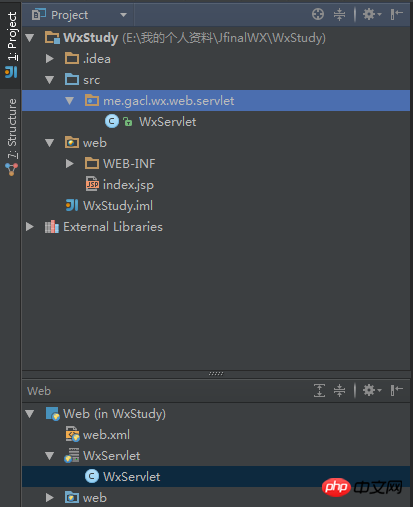This screenshot has height=507, width=413.
Task: Click the panel splitter handle above Web
Action: pyautogui.click(x=216, y=374)
